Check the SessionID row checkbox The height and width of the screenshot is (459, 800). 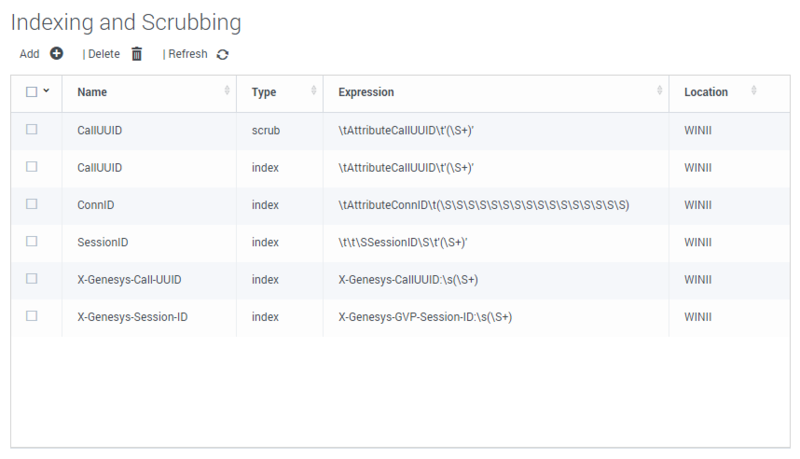[32, 241]
